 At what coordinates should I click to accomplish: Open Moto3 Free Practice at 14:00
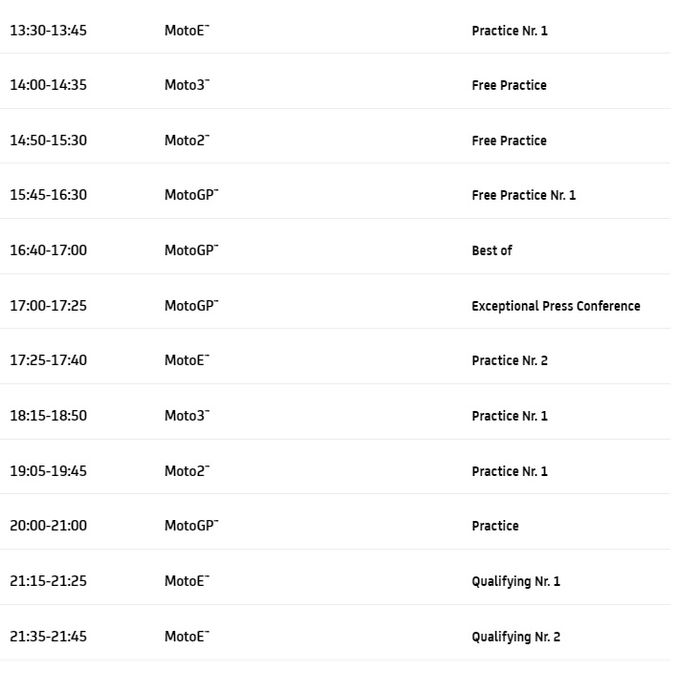[509, 86]
